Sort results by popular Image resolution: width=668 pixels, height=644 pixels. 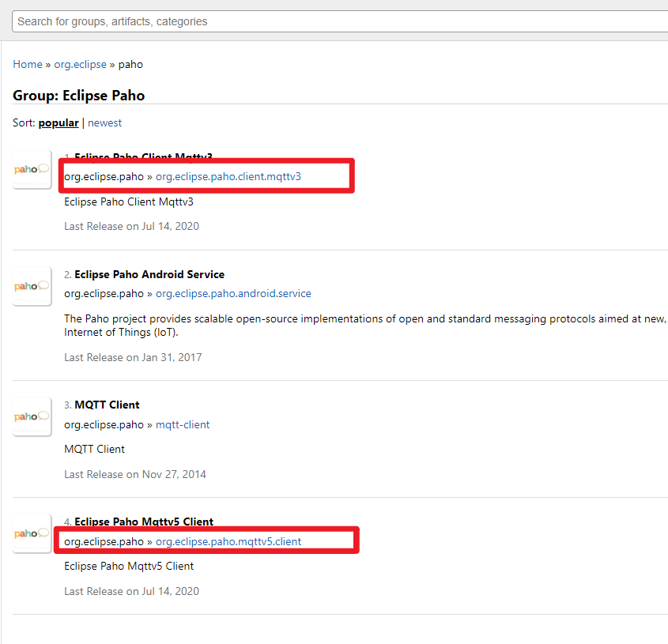[x=58, y=122]
